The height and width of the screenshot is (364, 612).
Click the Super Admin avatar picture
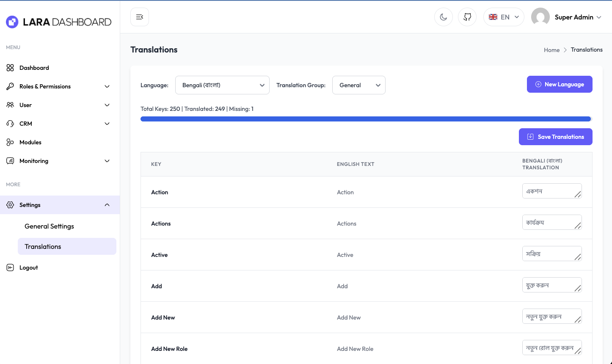pos(540,17)
